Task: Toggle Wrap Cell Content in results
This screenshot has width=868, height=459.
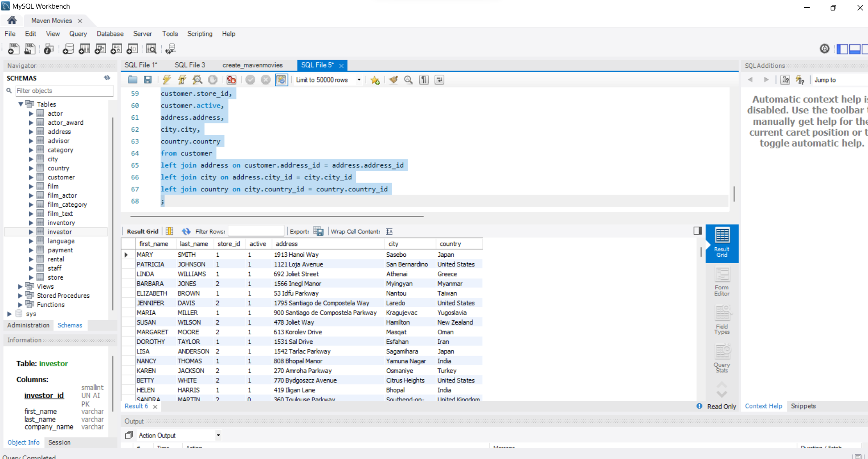Action: pos(389,231)
